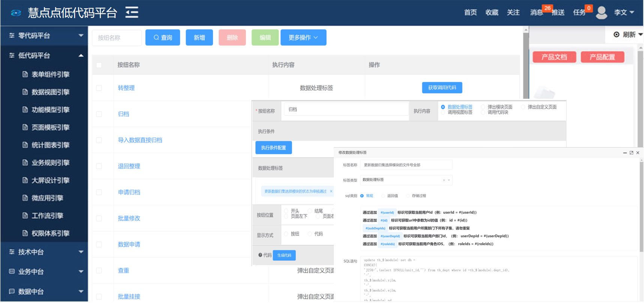Open 关注 in top navigation
Image resolution: width=644 pixels, height=303 pixels.
coord(513,12)
